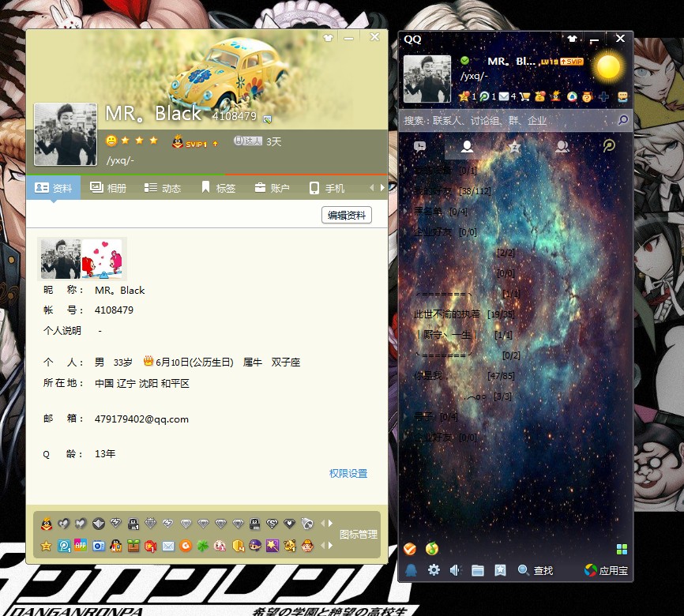The height and width of the screenshot is (616, 684).
Task: Open 权限设置 permission settings link
Action: (348, 473)
